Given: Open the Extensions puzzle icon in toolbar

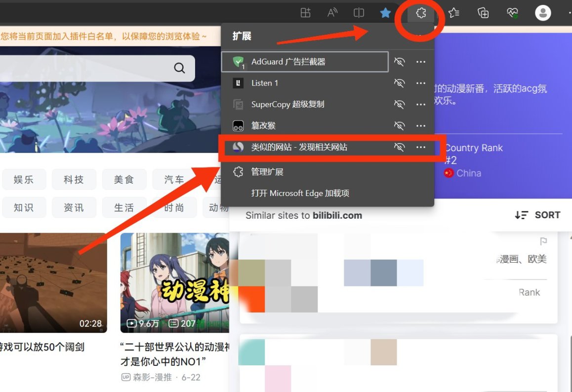Looking at the screenshot, I should [421, 13].
